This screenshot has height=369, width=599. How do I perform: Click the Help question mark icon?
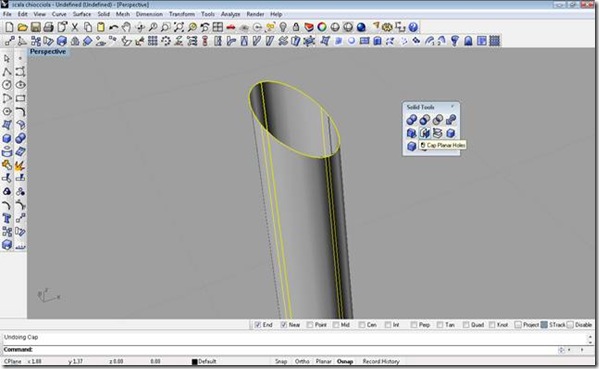click(413, 27)
